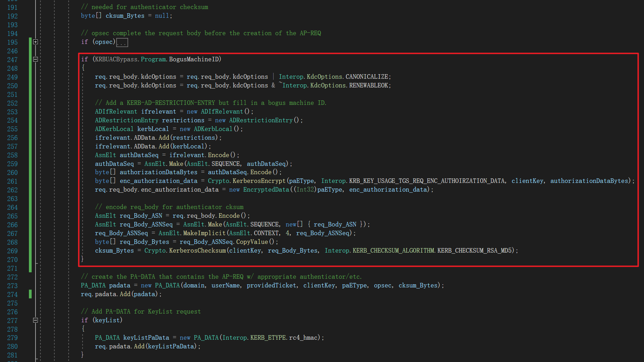Click the 'null' keyword on line 192
The height and width of the screenshot is (362, 644).
click(162, 16)
